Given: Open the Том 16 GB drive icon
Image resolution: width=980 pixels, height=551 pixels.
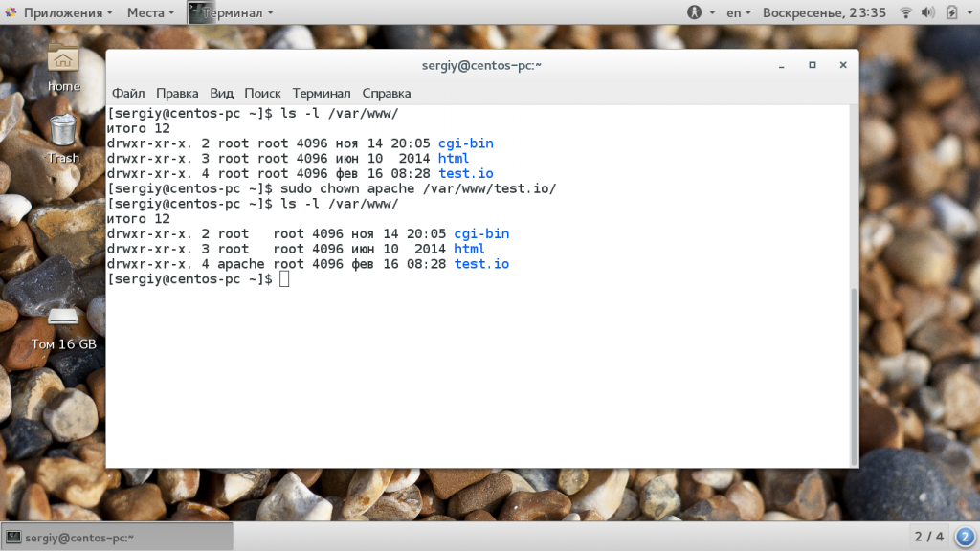Looking at the screenshot, I should tap(64, 328).
